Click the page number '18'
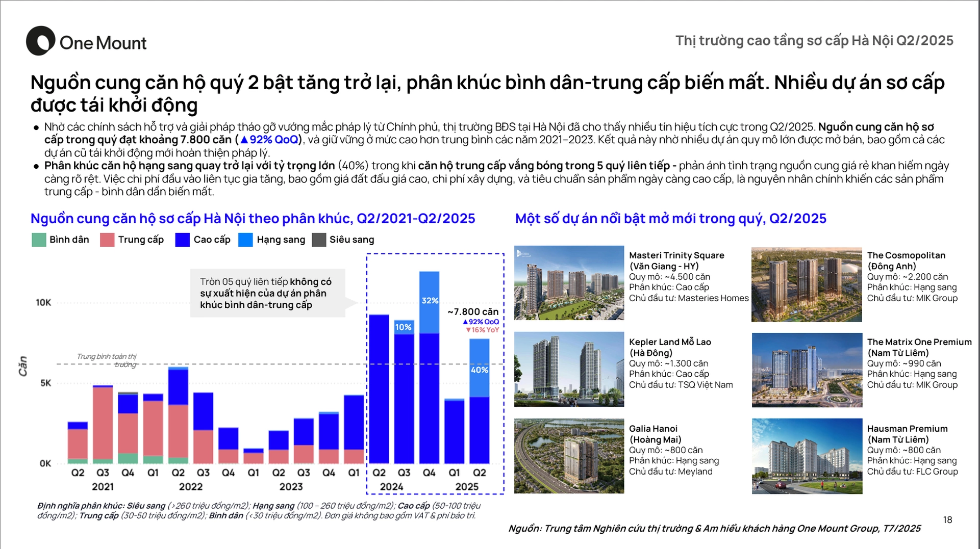 (x=947, y=520)
